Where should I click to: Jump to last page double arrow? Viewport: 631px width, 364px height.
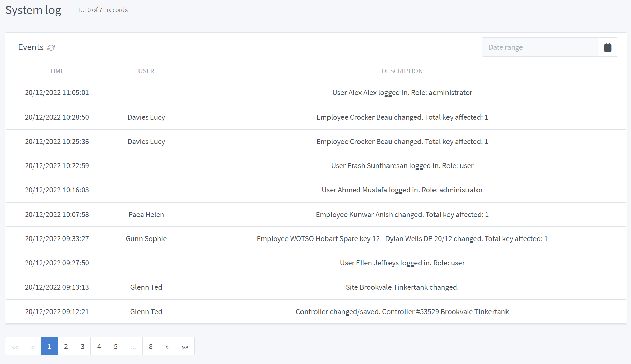[185, 346]
